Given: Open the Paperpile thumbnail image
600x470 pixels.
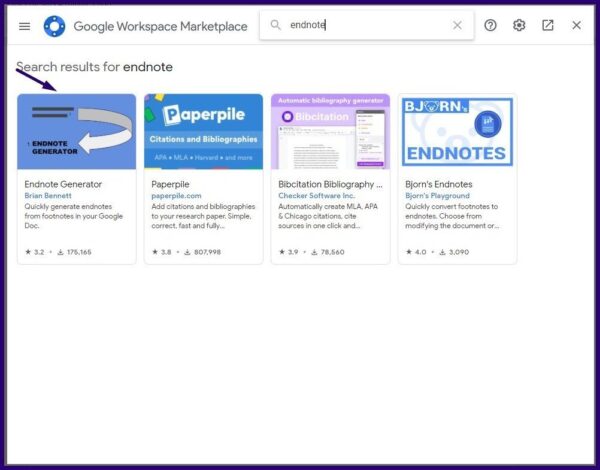Looking at the screenshot, I should point(204,132).
